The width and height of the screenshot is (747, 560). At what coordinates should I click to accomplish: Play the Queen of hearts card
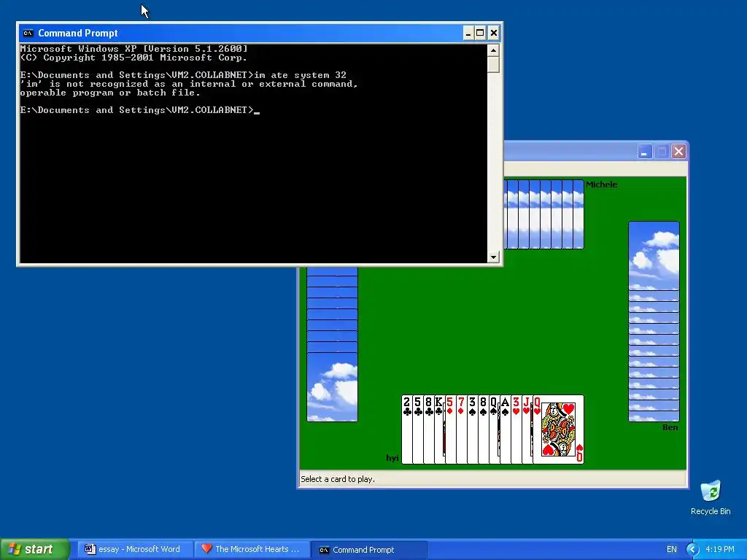pyautogui.click(x=558, y=429)
